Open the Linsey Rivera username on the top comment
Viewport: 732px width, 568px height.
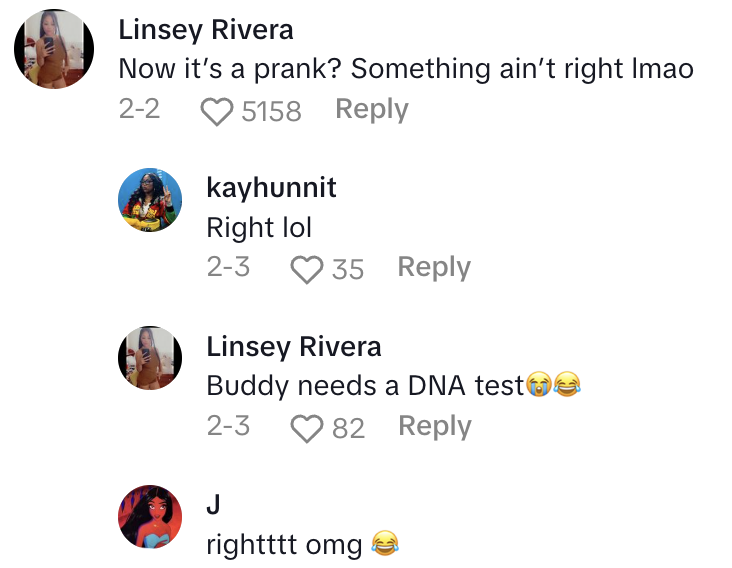(206, 30)
